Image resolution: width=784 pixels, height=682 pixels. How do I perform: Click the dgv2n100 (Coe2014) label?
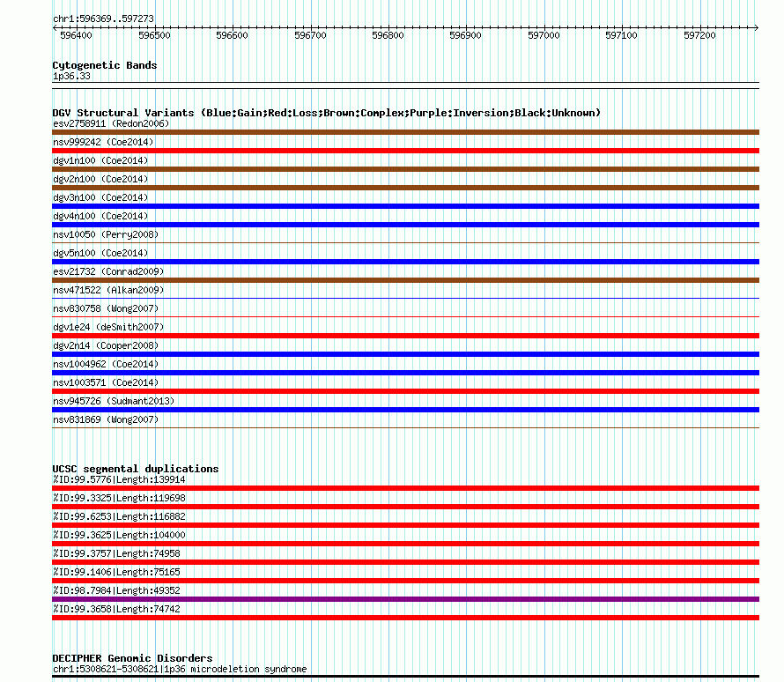pyautogui.click(x=100, y=179)
